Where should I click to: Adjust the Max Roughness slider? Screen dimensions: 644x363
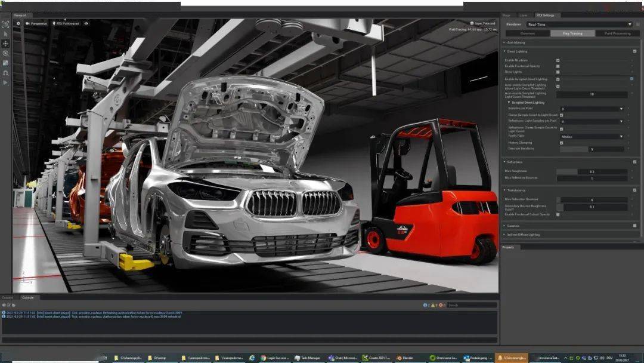592,171
